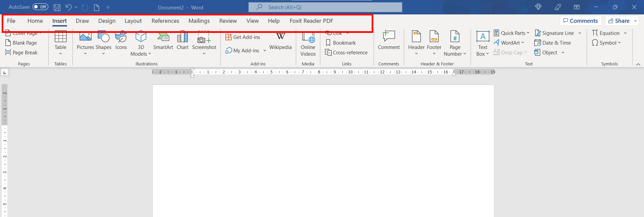Undo the last action
This screenshot has height=217, width=644.
68,7
